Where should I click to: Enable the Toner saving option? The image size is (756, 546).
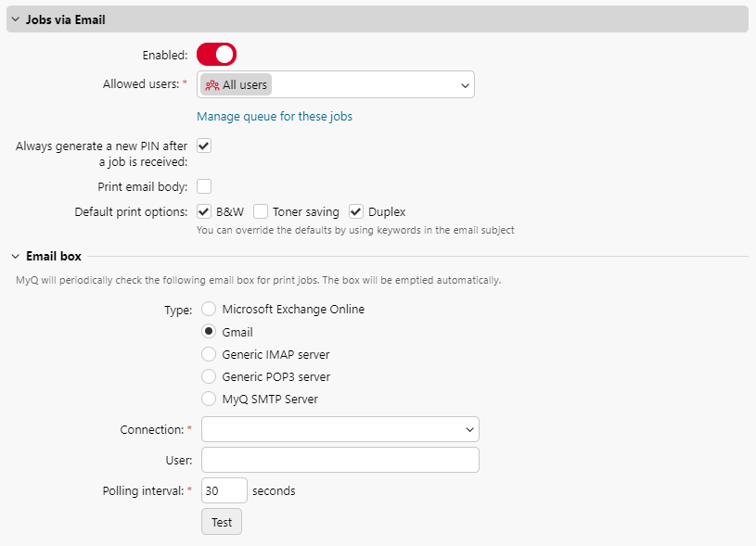pos(261,211)
